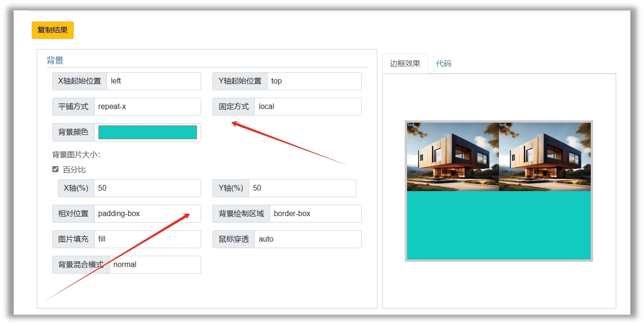This screenshot has height=326, width=644.
Task: Pick a color from the 背景颜色 swatch
Action: click(x=147, y=132)
